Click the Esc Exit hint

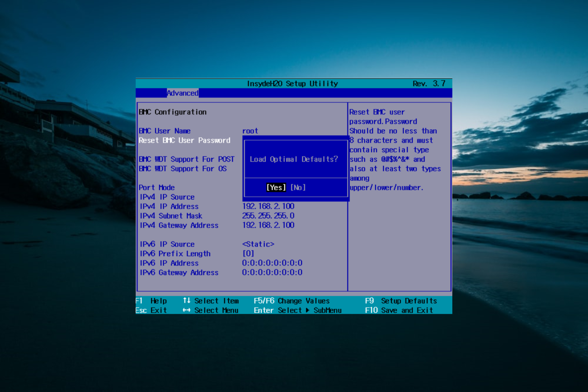tap(151, 310)
